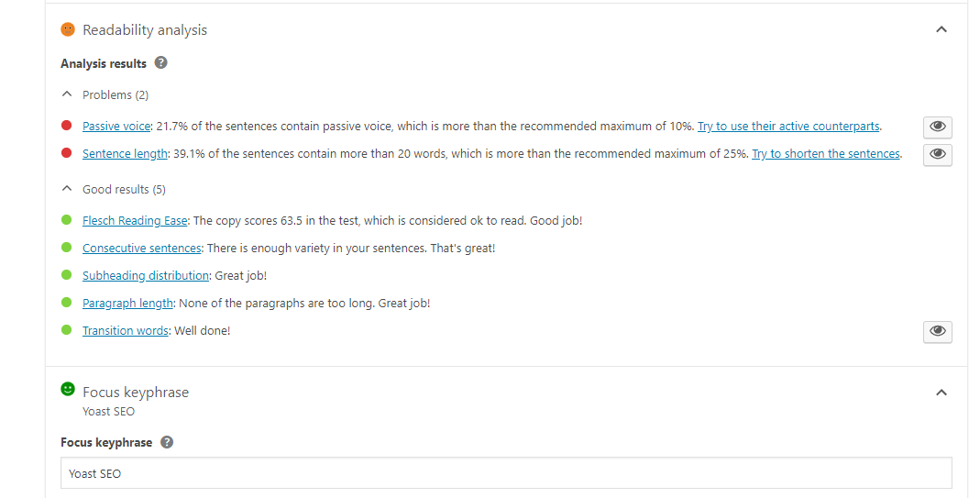Click green bullet beside Paragraph length

pos(66,302)
